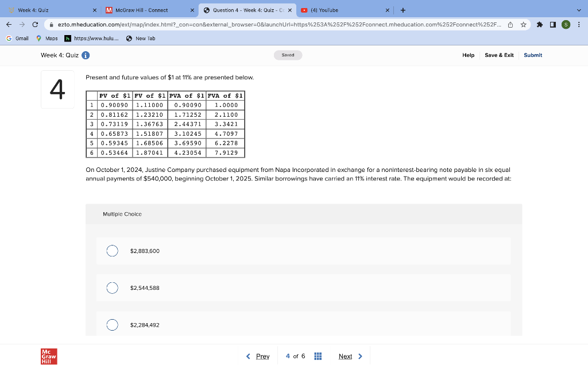Click the 4 of 6 page indicator
Screen dimensions: 588x368
click(x=296, y=356)
